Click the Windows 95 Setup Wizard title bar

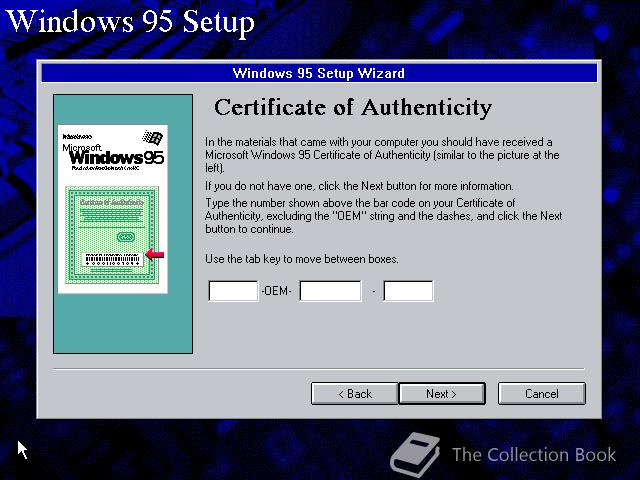[319, 73]
